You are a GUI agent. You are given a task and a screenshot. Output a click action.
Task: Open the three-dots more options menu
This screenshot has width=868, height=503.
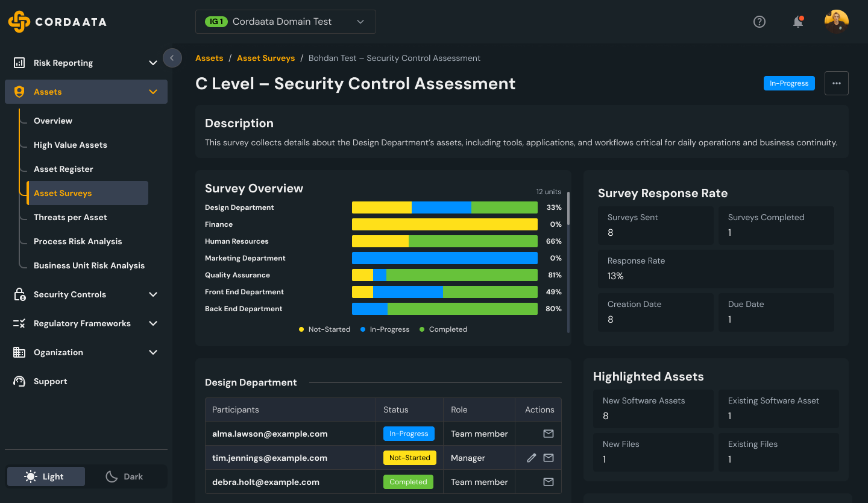pos(836,83)
